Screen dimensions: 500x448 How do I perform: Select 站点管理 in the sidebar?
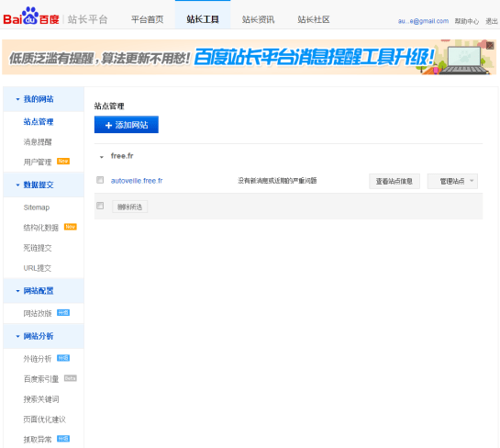click(x=39, y=121)
